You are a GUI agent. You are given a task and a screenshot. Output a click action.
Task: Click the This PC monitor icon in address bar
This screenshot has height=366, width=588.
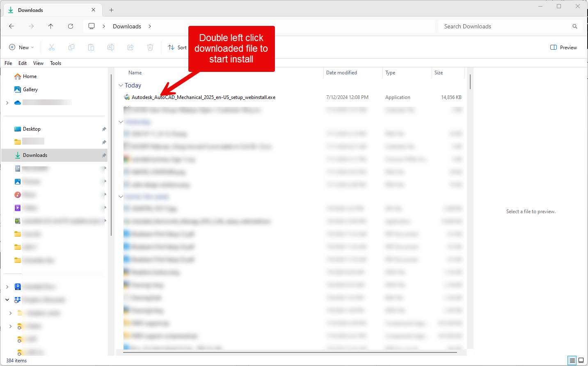point(92,26)
